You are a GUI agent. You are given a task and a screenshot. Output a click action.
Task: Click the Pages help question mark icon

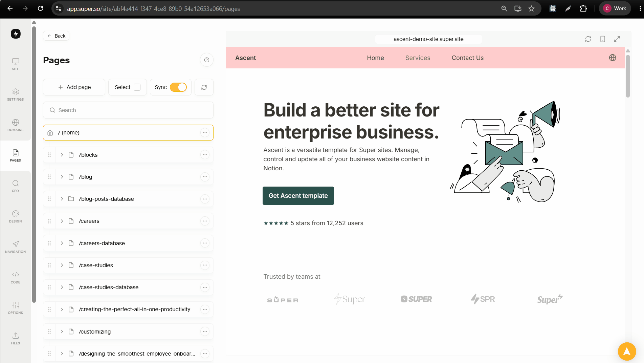coord(207,60)
